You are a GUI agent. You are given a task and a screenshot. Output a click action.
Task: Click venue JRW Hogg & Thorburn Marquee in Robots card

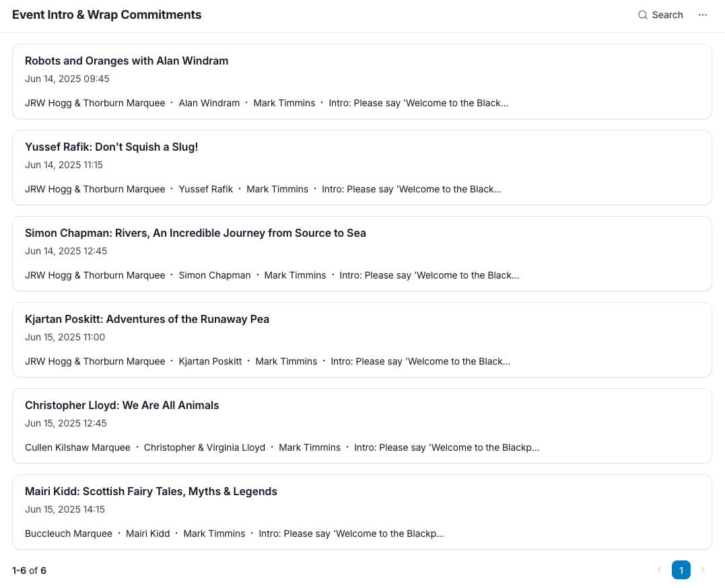point(95,103)
